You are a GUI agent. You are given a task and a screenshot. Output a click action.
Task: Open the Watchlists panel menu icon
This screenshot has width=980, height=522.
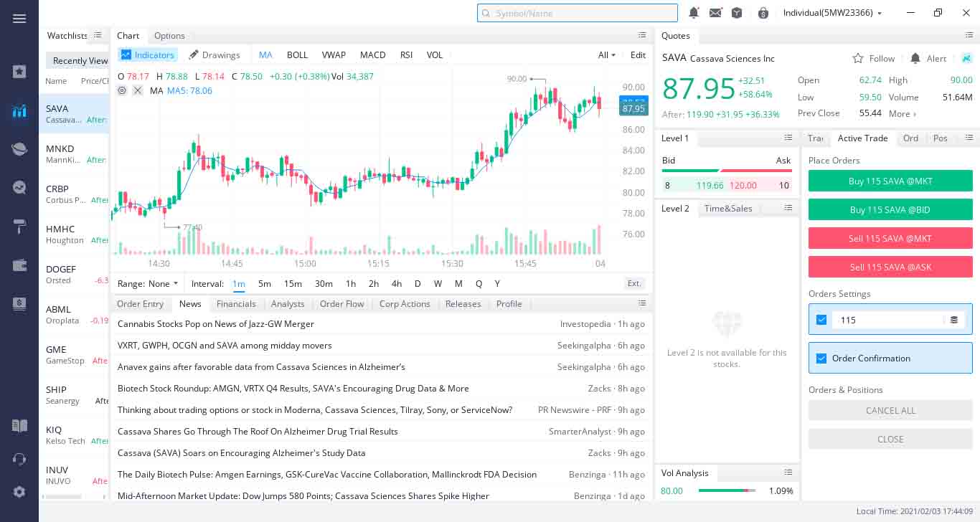(98, 35)
